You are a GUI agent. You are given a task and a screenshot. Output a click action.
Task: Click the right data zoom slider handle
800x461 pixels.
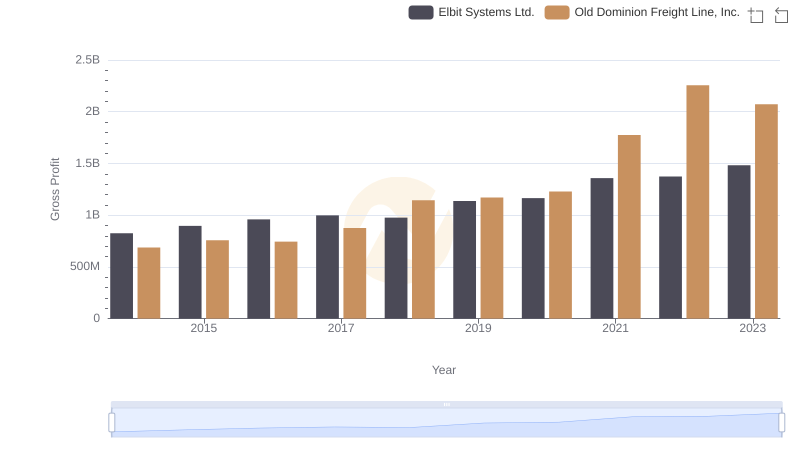(781, 422)
